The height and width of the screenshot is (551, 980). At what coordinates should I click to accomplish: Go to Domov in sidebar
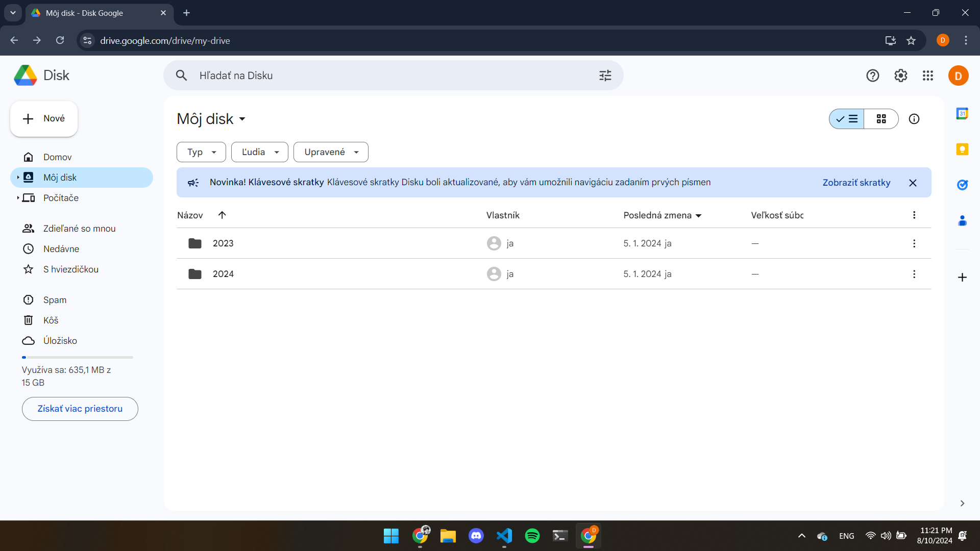click(x=82, y=157)
